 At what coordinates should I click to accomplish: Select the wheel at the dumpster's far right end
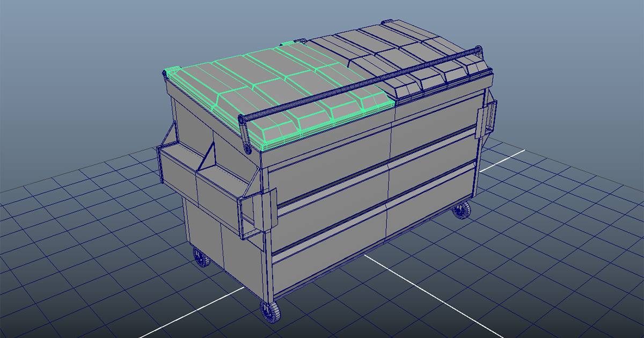click(x=462, y=210)
